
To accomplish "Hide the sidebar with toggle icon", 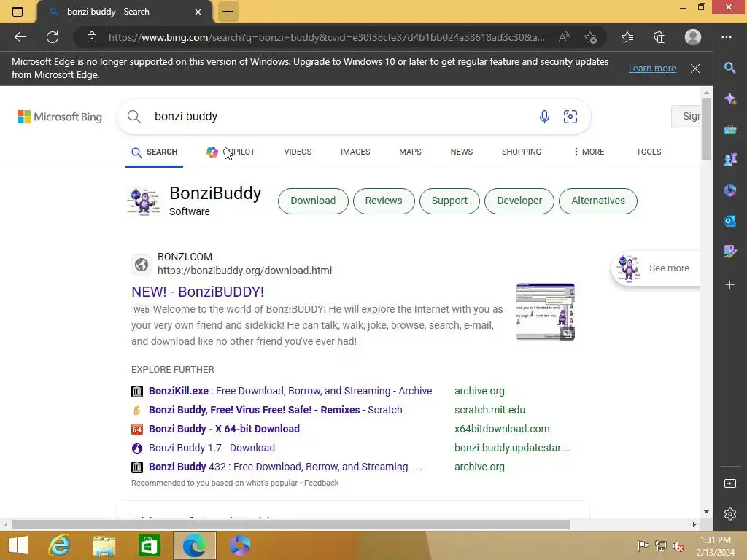I will (729, 483).
